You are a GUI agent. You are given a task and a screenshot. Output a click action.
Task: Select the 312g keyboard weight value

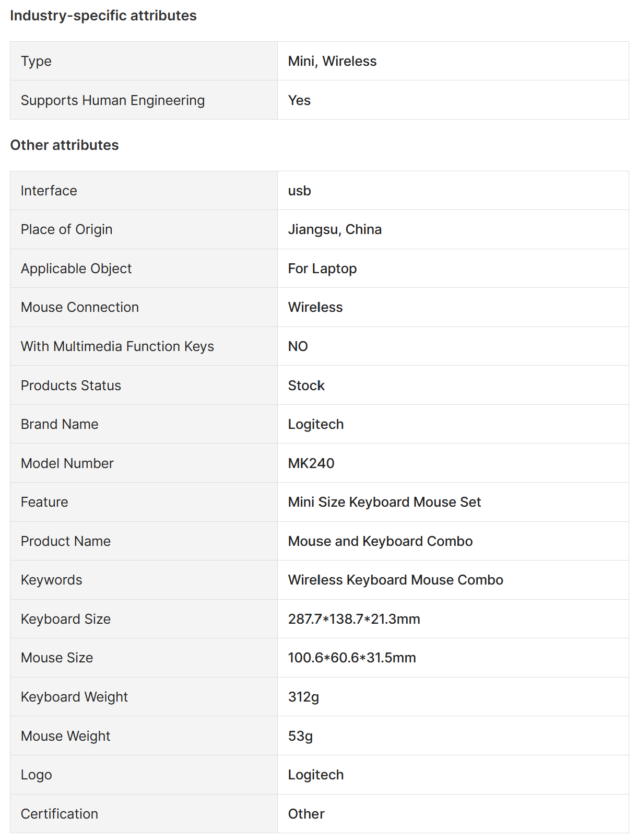pyautogui.click(x=303, y=697)
